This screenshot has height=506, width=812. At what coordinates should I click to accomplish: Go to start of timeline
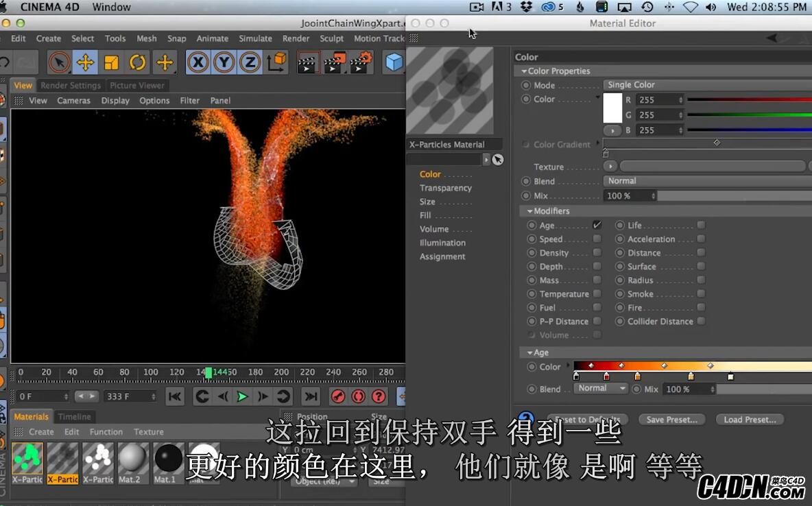pyautogui.click(x=175, y=397)
